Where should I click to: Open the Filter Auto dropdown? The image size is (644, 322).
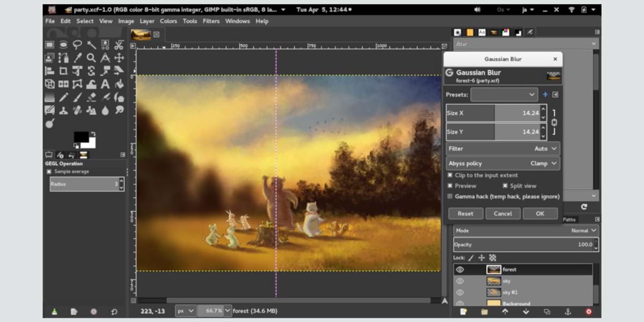tap(503, 149)
